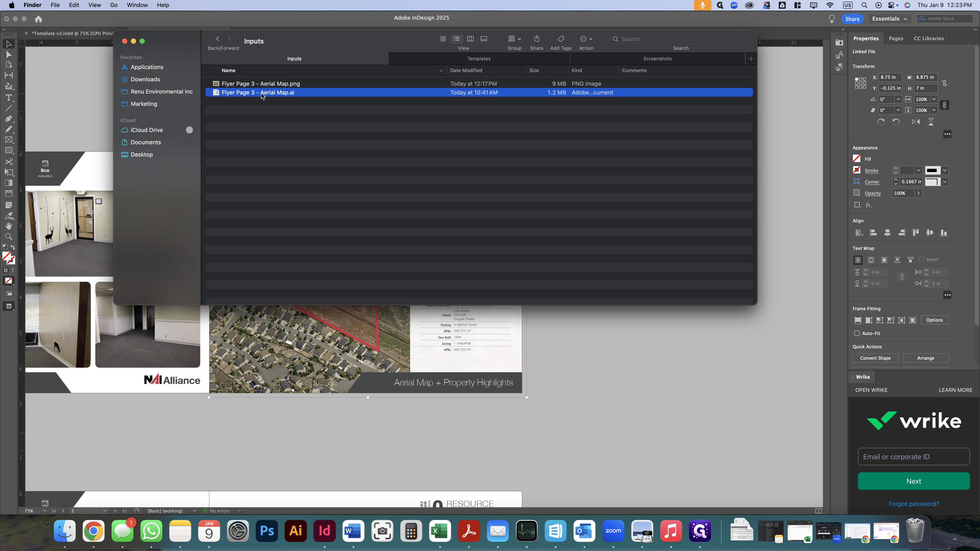Switch Finder to column view
Image resolution: width=980 pixels, height=551 pixels.
pyautogui.click(x=470, y=39)
